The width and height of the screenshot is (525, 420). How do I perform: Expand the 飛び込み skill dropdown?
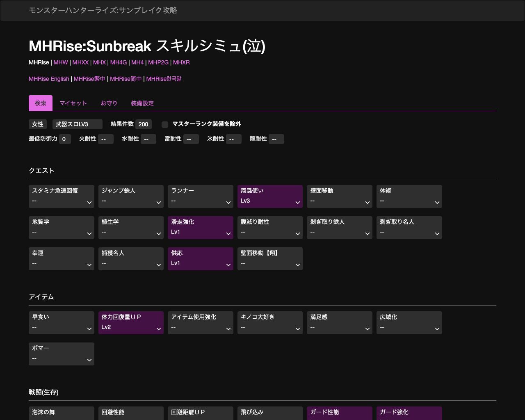pyautogui.click(x=270, y=413)
